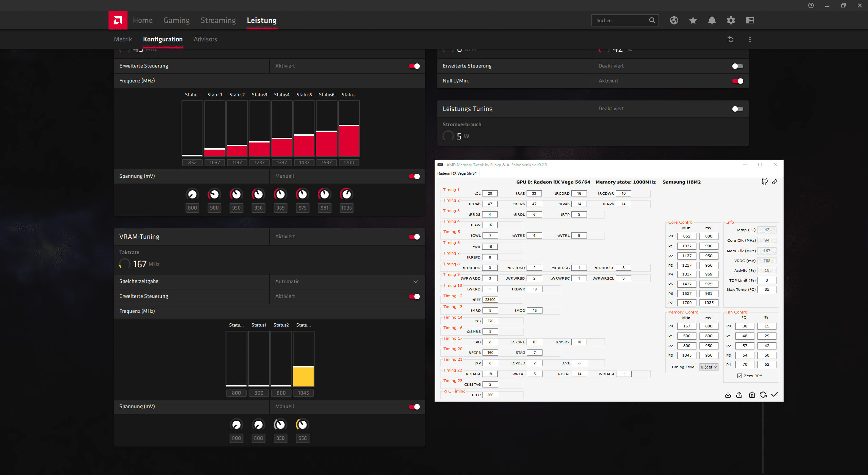This screenshot has height=475, width=868.
Task: Click Memory Control P3 MHz field 1045
Action: 687,355
